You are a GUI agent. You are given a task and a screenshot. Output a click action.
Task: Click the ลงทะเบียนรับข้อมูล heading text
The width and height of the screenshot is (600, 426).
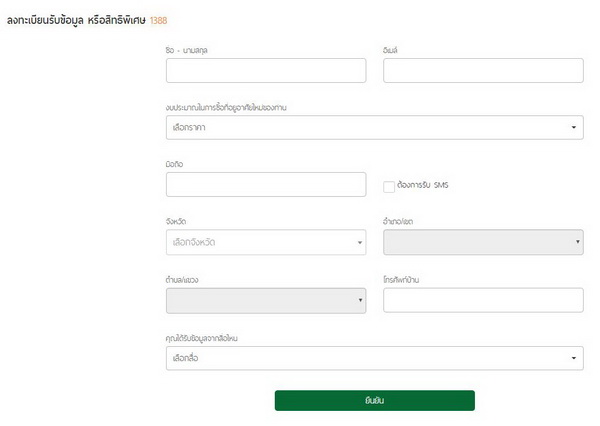pyautogui.click(x=75, y=20)
